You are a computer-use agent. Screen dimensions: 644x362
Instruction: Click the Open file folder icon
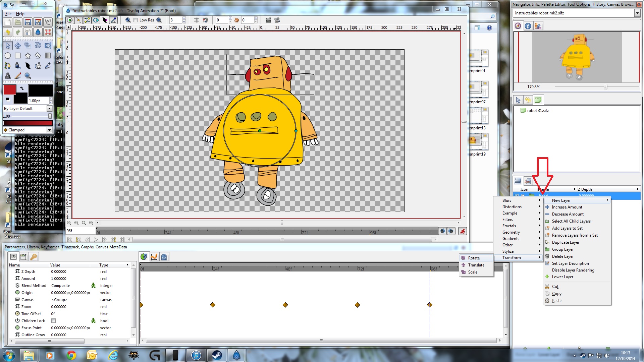(18, 22)
